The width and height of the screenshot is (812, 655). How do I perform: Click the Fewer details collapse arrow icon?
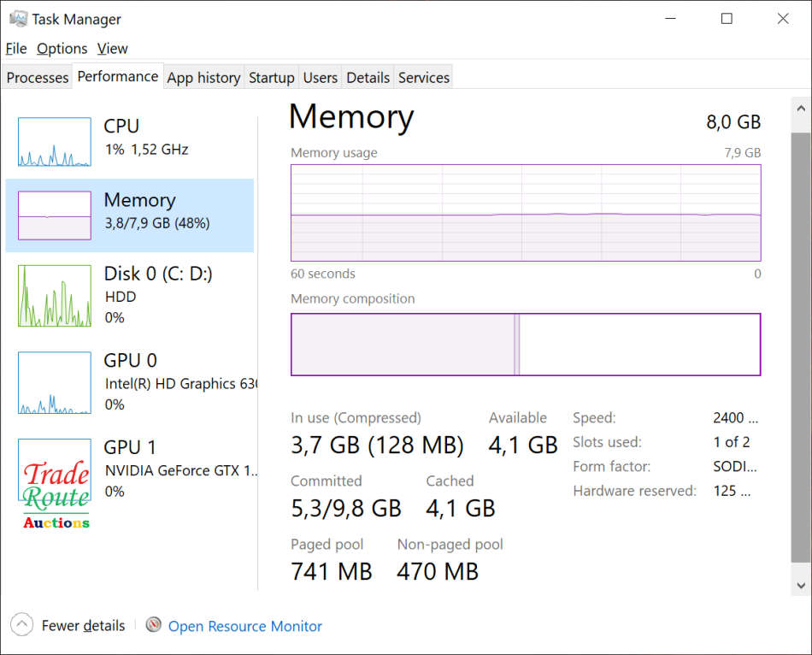point(22,625)
